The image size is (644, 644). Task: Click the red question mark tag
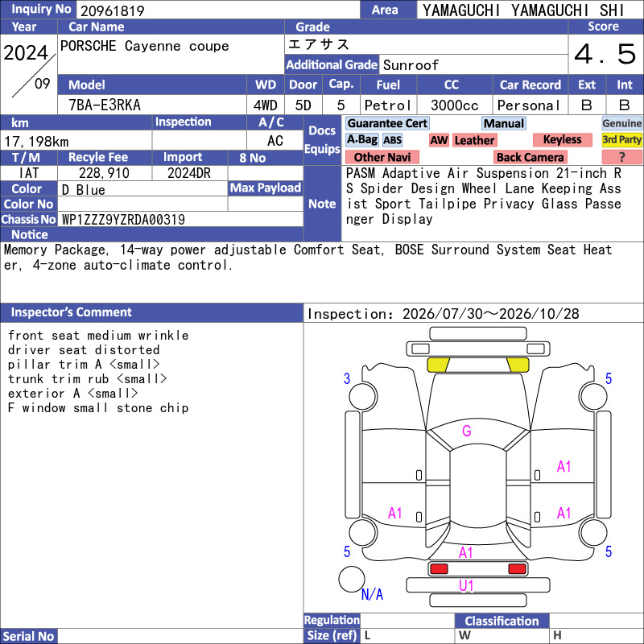pos(621,157)
